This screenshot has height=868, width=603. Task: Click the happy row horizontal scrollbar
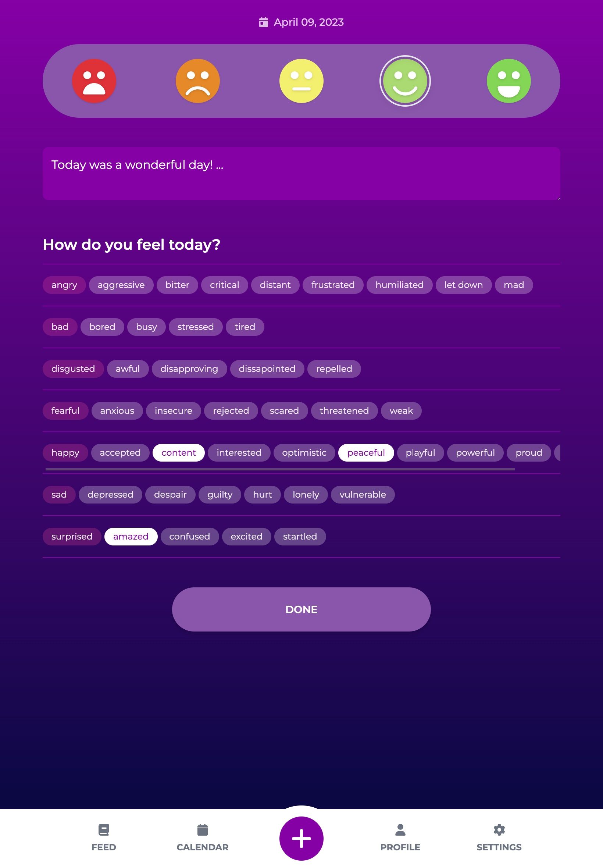click(x=279, y=469)
